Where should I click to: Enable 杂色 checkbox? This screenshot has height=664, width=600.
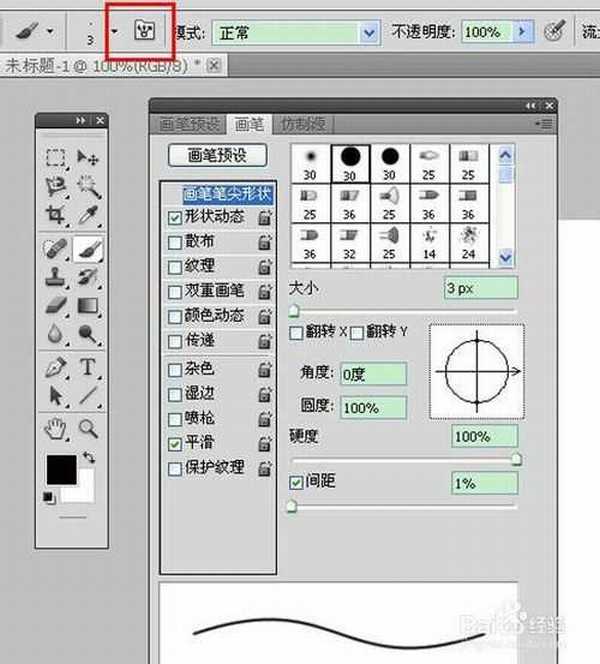[174, 370]
